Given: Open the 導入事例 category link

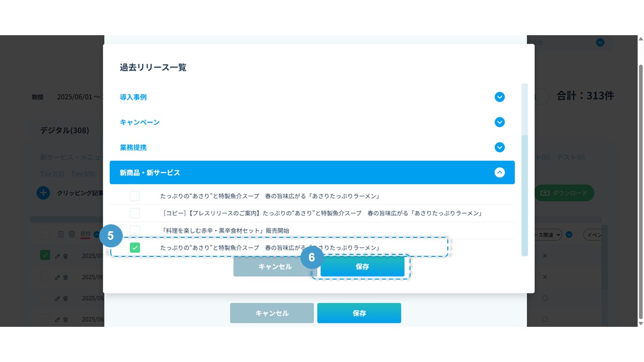Looking at the screenshot, I should pos(133,97).
